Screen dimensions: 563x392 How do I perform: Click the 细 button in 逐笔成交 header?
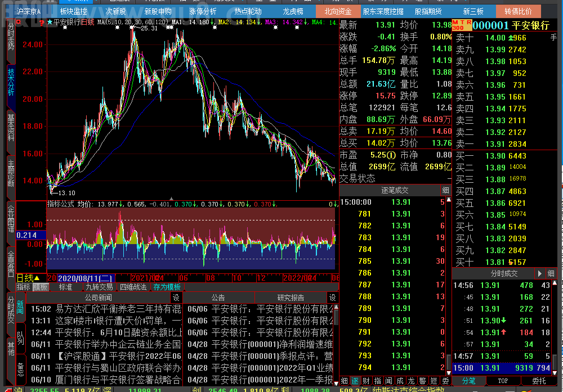point(445,190)
